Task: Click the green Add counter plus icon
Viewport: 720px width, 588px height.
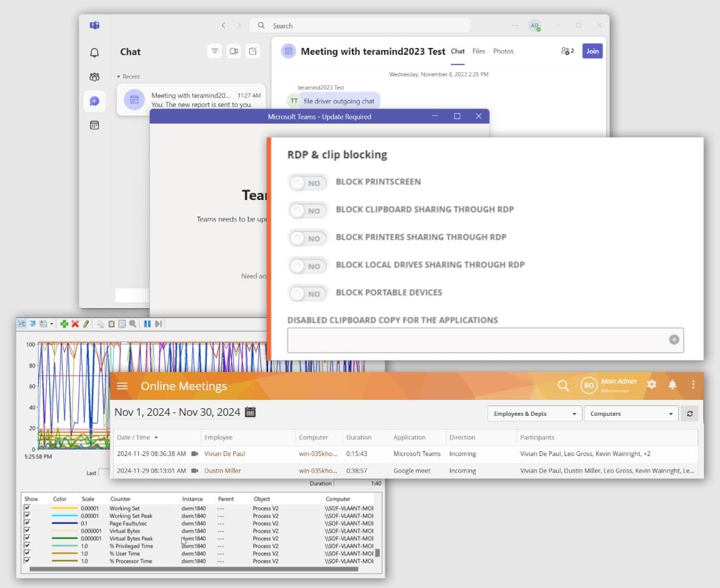Action: click(65, 324)
